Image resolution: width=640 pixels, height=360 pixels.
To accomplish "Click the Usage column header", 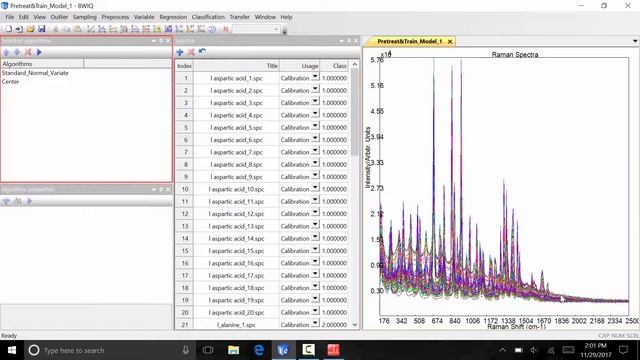I will click(299, 66).
